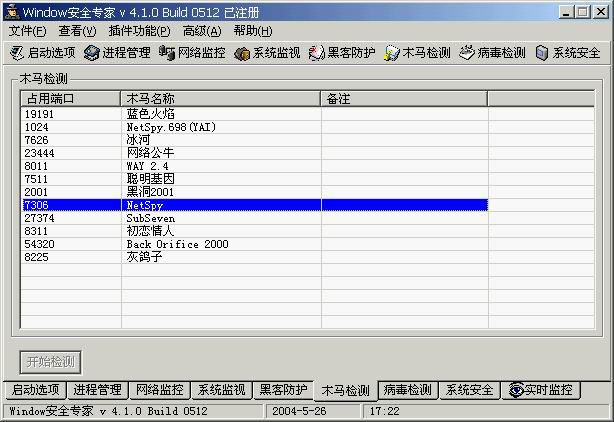Image resolution: width=614 pixels, height=422 pixels.
Task: Open 病毒检测 toolbar icon
Action: (466, 53)
